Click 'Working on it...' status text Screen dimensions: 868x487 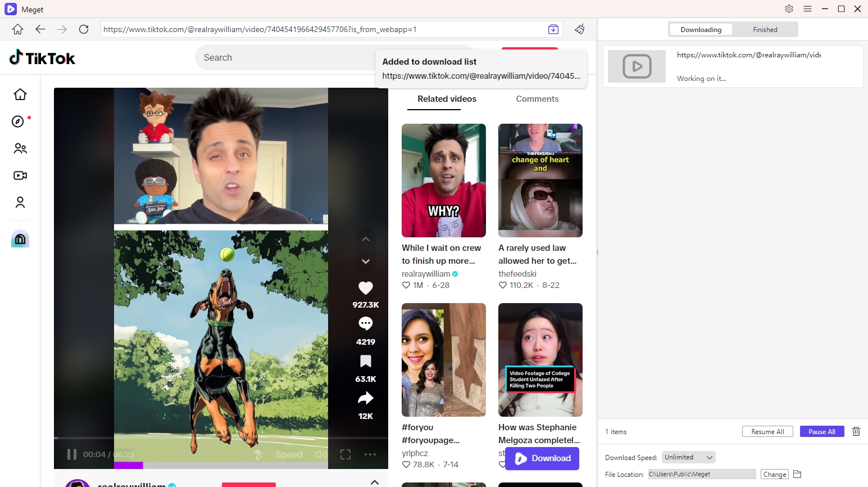701,79
